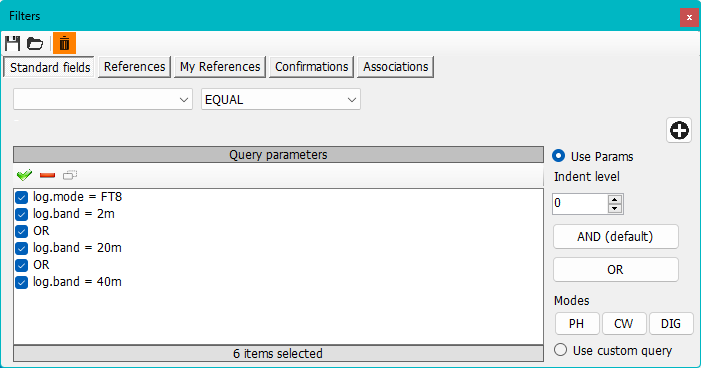Screen dimensions: 701x368
Task: Click the Query parameters header bar
Action: pyautogui.click(x=278, y=155)
